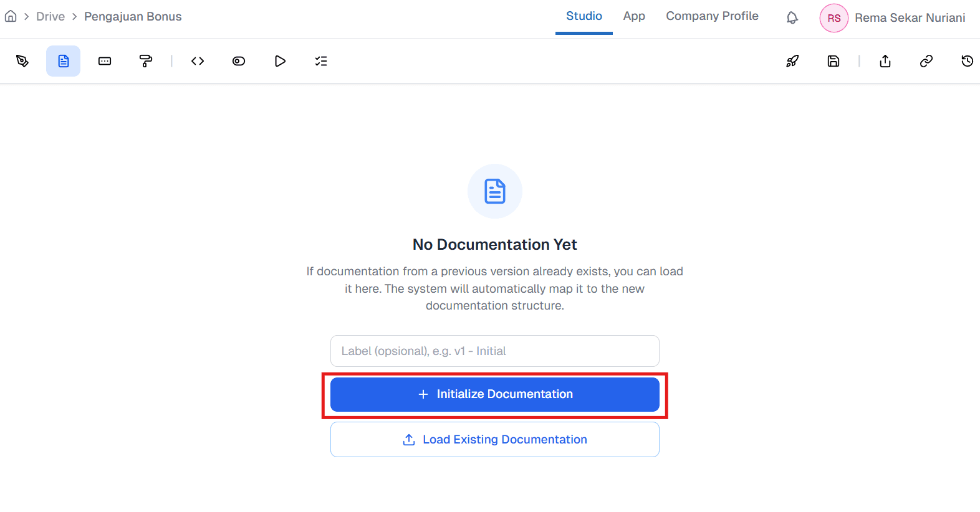The width and height of the screenshot is (980, 512).
Task: Click the eye-shaped preview toolbar icon
Action: pyautogui.click(x=239, y=61)
